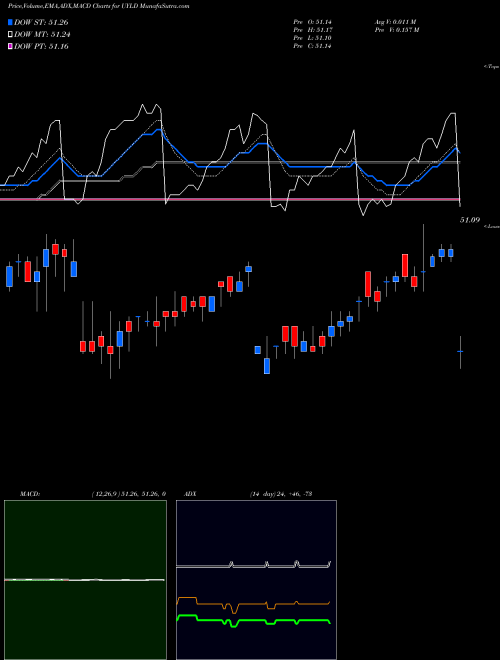The height and width of the screenshot is (660, 500).
Task: Click the '<Tops' marker label
Action: tap(491, 67)
